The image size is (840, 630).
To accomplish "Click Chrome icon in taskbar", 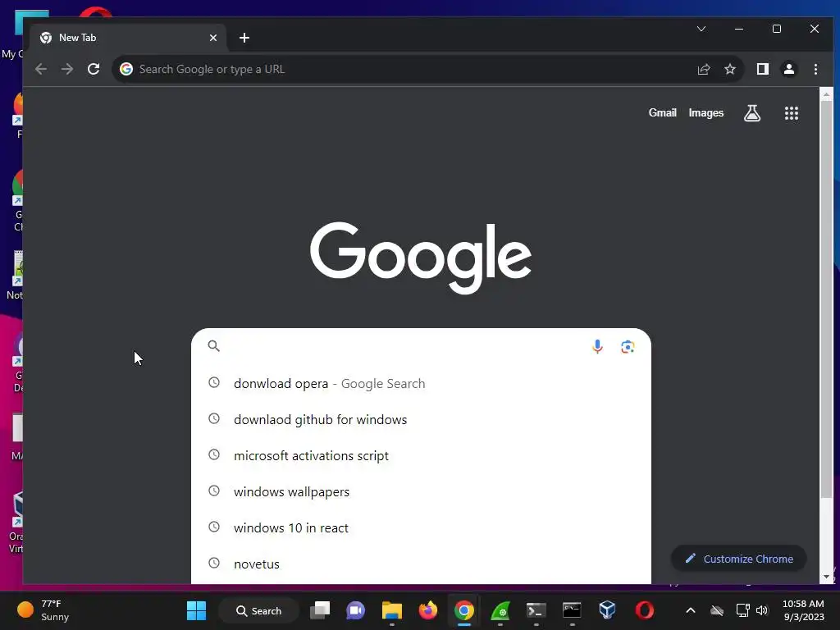I will [x=464, y=610].
